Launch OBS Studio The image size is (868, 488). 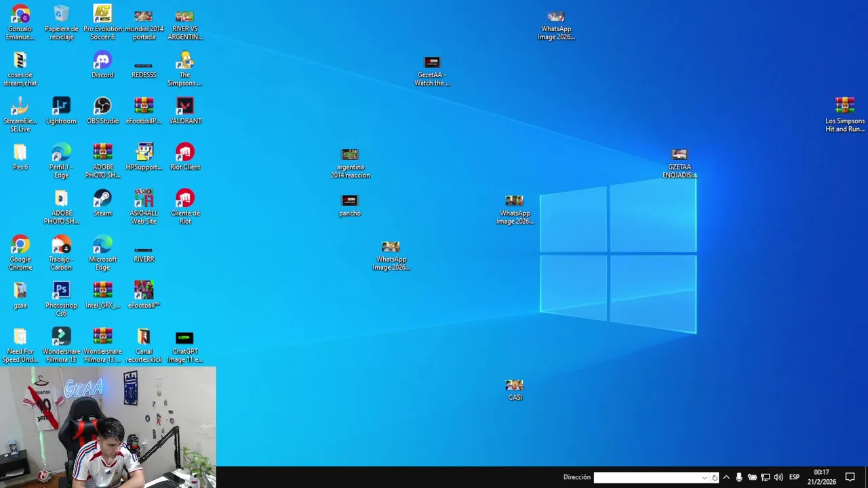[102, 110]
